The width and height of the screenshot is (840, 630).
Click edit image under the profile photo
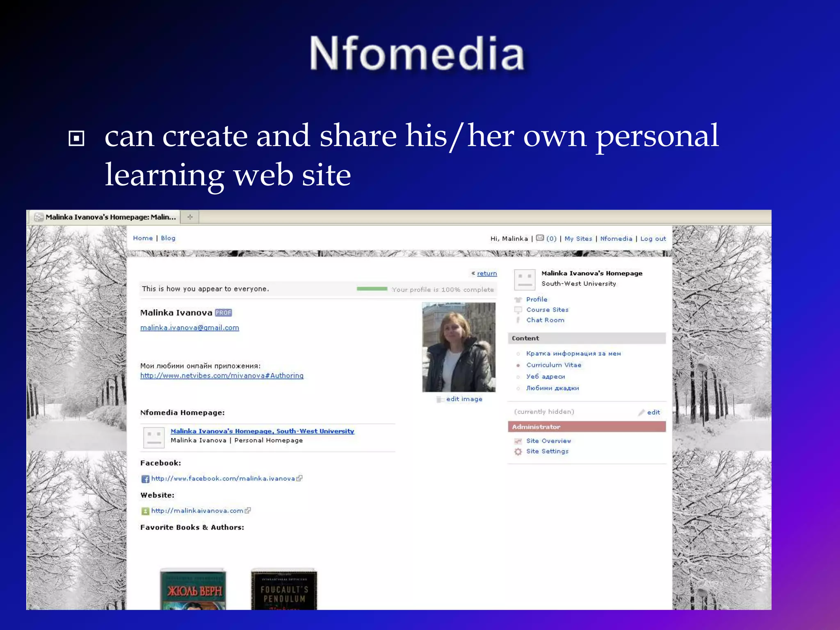464,399
